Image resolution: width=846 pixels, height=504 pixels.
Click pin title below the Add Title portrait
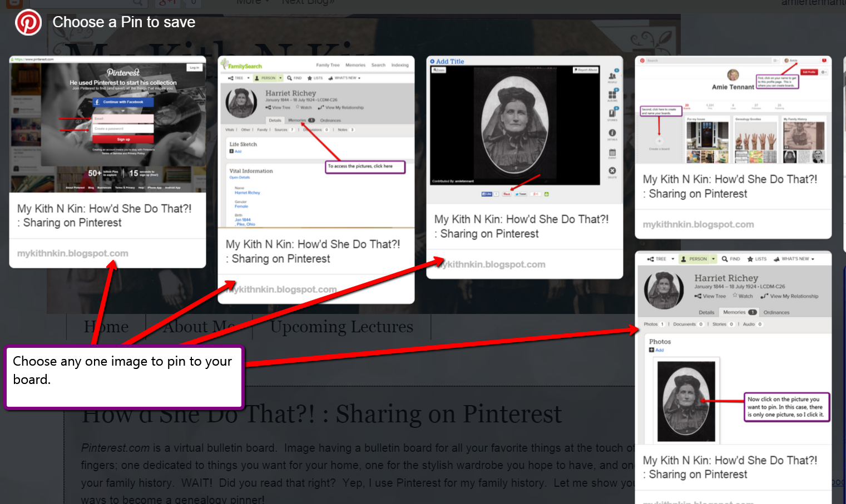tap(522, 226)
